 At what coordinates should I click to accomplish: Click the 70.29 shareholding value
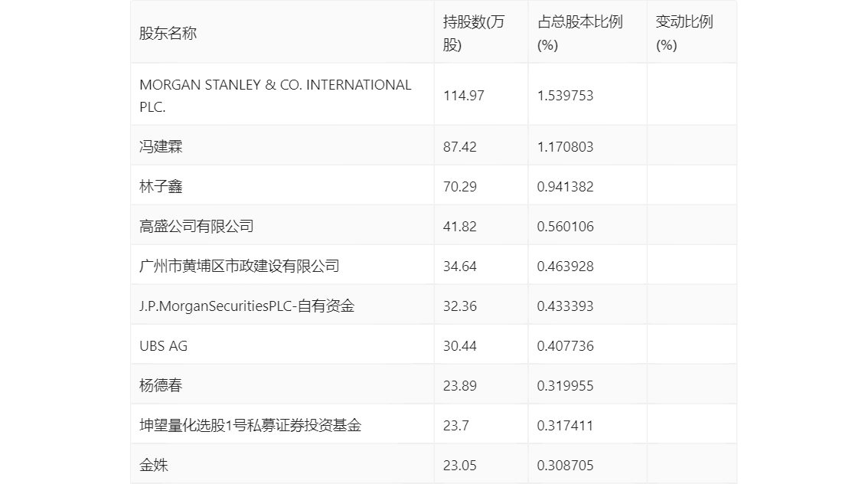pyautogui.click(x=459, y=187)
